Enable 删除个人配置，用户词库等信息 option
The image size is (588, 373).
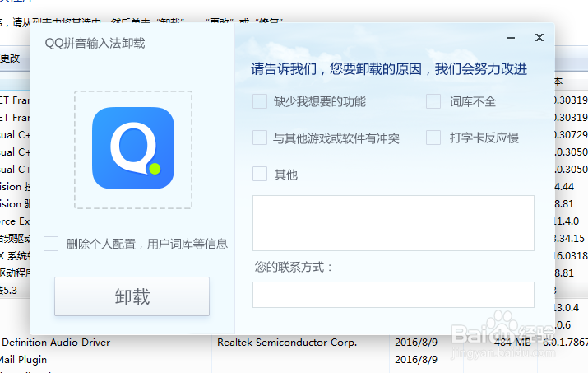click(51, 244)
